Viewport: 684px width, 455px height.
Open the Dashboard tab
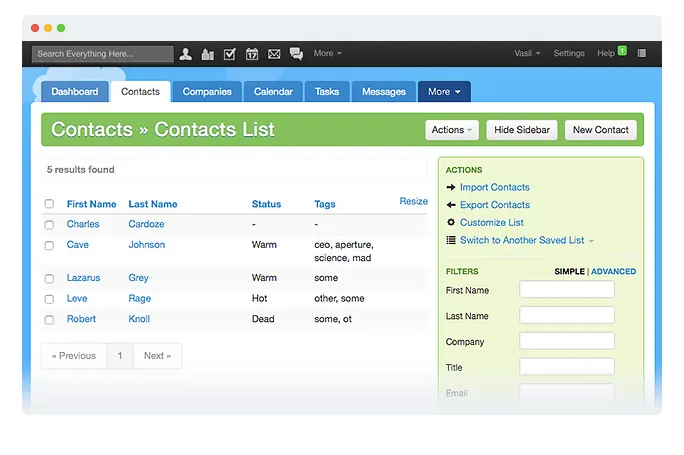coord(75,92)
